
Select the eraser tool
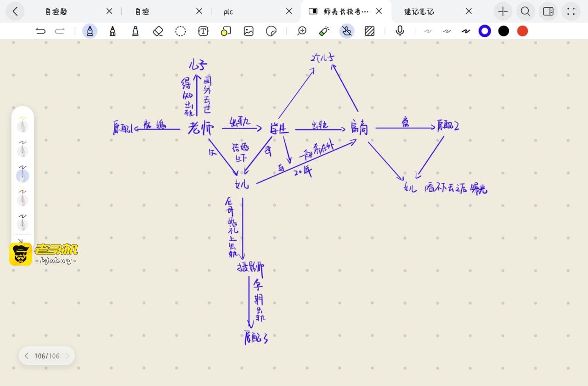(x=158, y=31)
